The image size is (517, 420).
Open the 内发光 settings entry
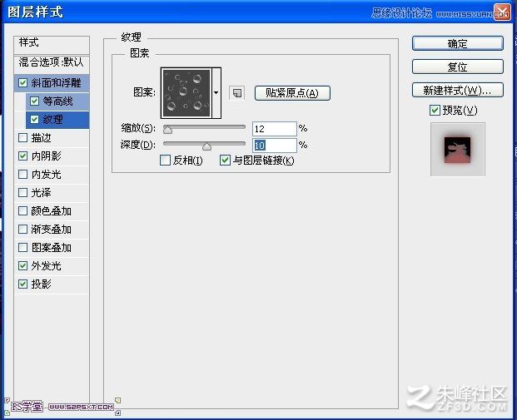[46, 175]
